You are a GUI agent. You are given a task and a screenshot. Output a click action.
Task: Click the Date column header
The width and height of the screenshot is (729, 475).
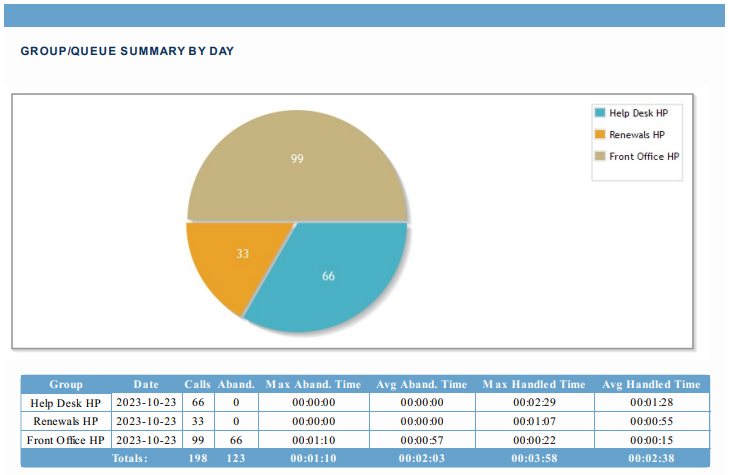coord(146,384)
